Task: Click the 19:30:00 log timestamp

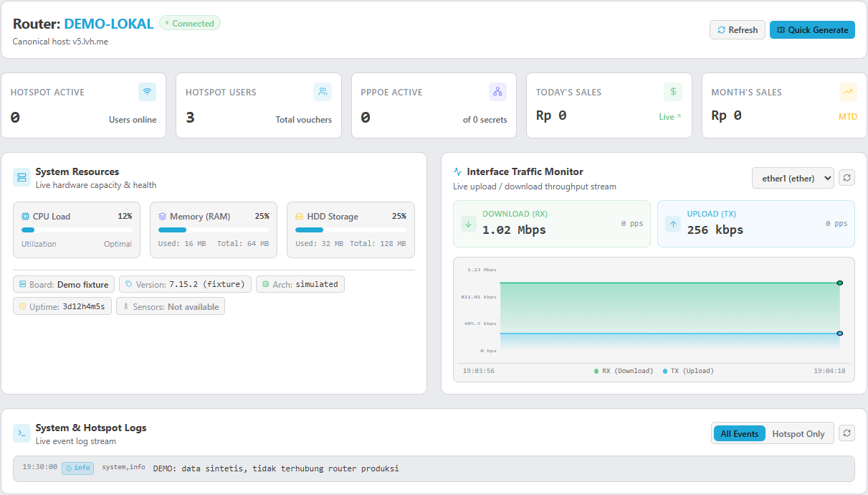Action: (x=39, y=467)
